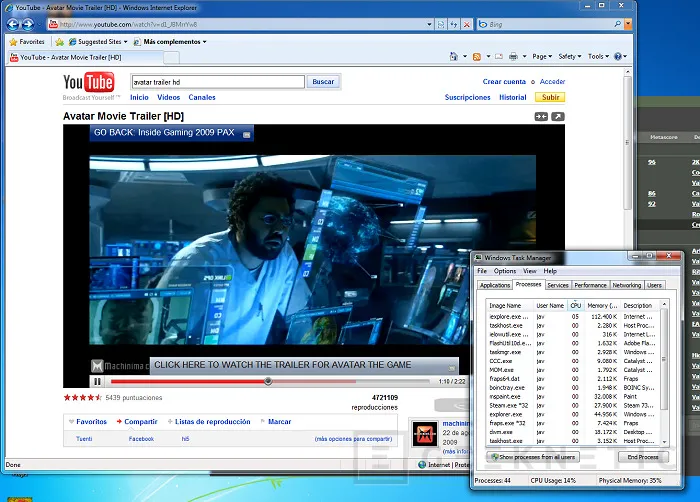Click the IE Home icon
Viewport: 700px width, 502px height.
tap(454, 56)
